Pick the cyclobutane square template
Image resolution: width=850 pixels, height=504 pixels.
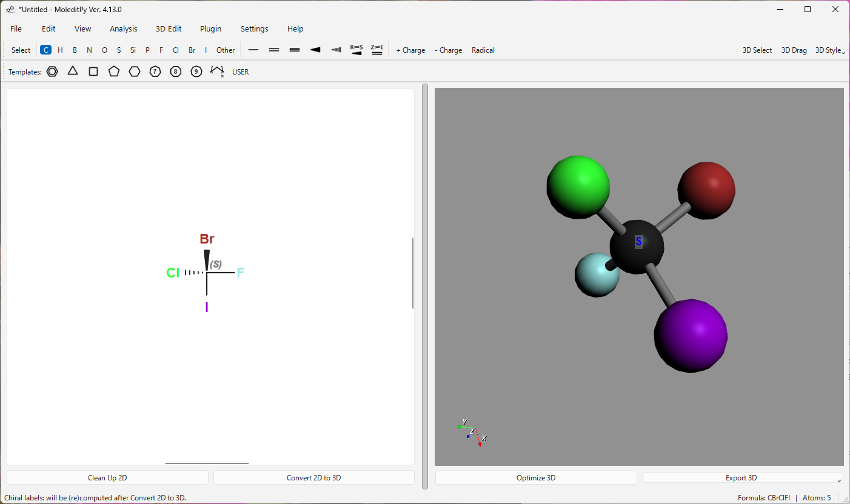point(93,71)
